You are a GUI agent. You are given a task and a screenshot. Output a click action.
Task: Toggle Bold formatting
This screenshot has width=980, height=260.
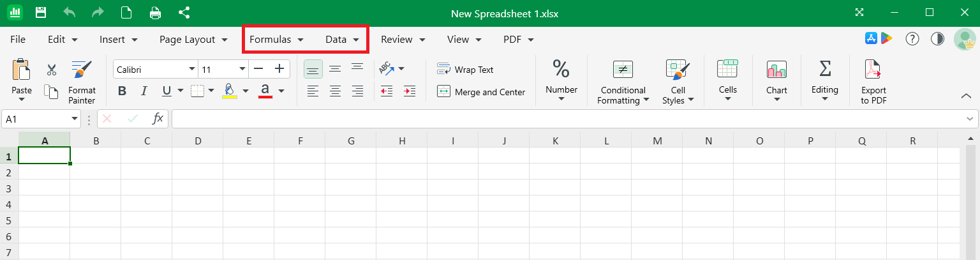pos(122,91)
